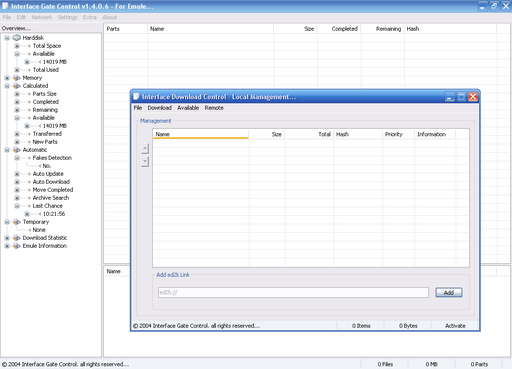Click the Memory node icon
This screenshot has height=369, width=512.
click(x=17, y=78)
